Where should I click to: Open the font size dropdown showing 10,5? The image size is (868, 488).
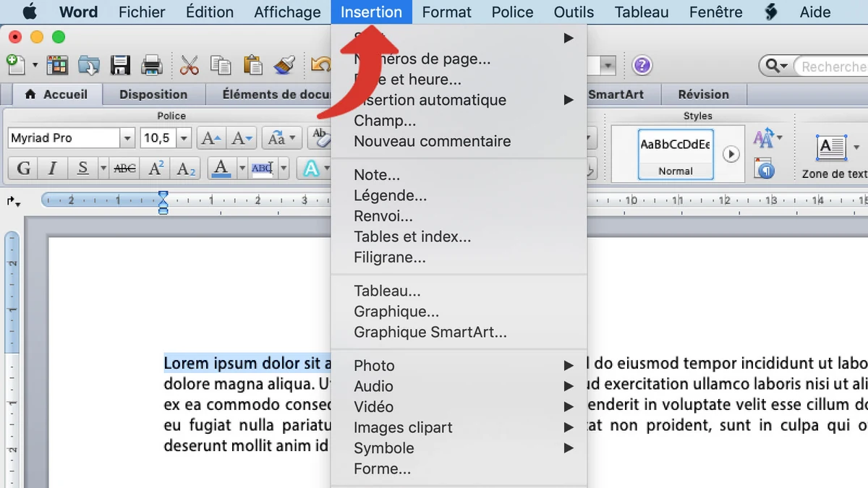coord(183,137)
